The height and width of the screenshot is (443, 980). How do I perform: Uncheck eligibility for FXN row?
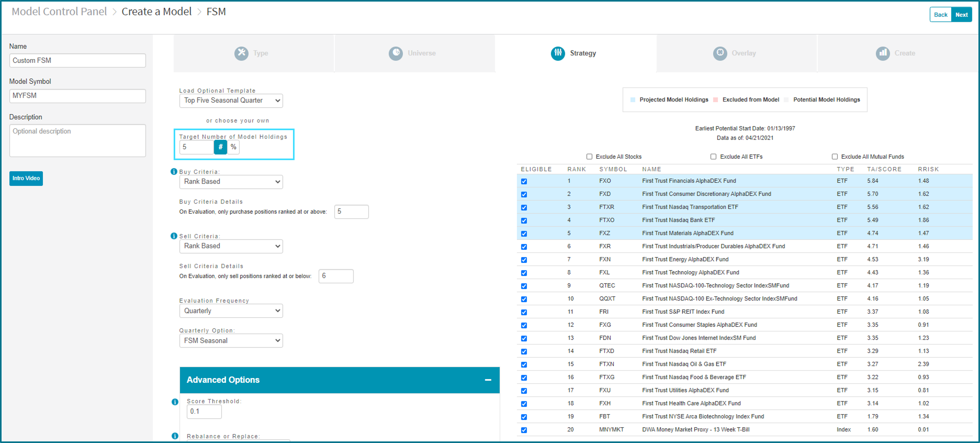[x=524, y=260]
